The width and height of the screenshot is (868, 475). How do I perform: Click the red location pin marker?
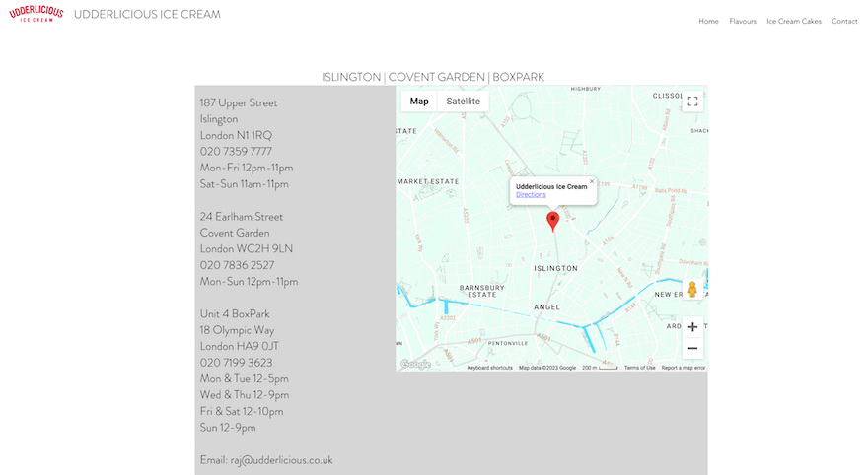coord(552,221)
